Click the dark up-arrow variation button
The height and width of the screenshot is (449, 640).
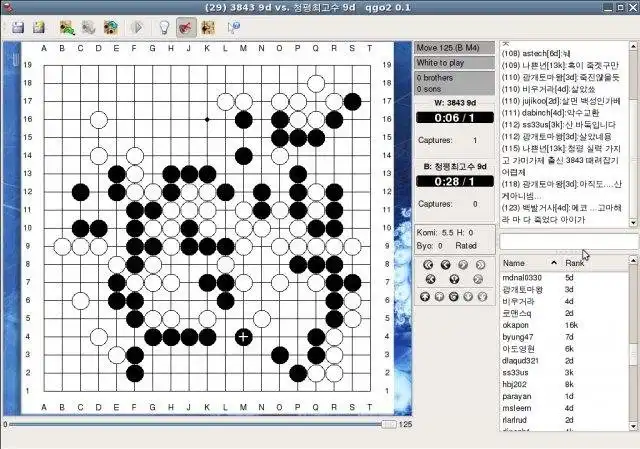click(x=425, y=297)
